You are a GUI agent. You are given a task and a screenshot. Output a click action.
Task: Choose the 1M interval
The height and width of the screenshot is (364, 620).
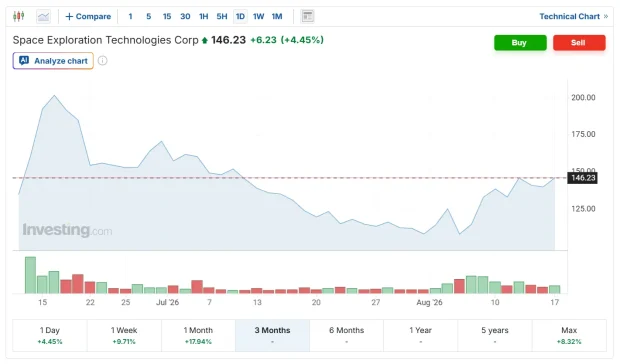tap(277, 16)
